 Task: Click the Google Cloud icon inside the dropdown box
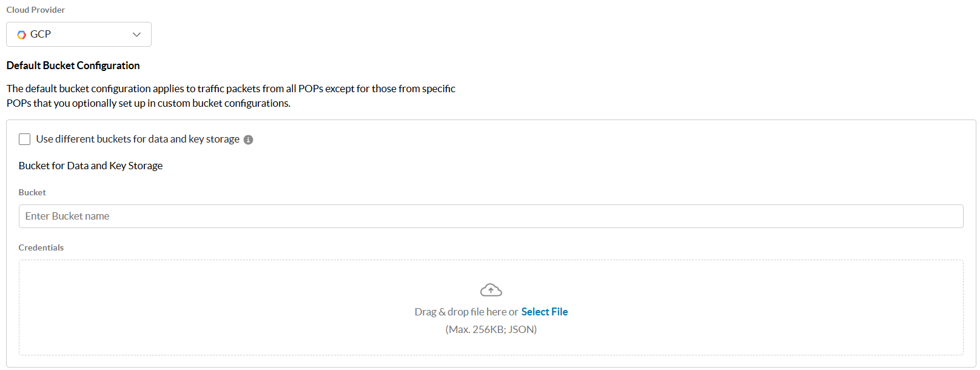pyautogui.click(x=20, y=34)
